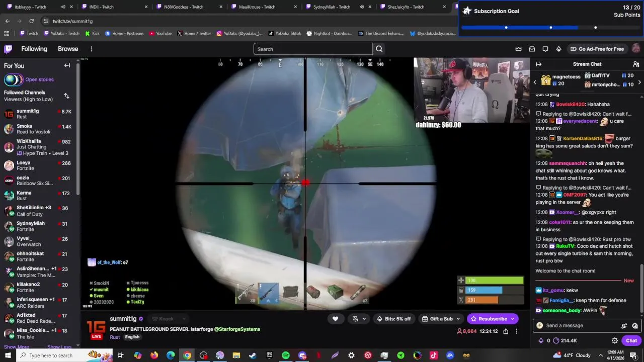Open the notifications inbox icon
This screenshot has height=362, width=644.
point(532,49)
